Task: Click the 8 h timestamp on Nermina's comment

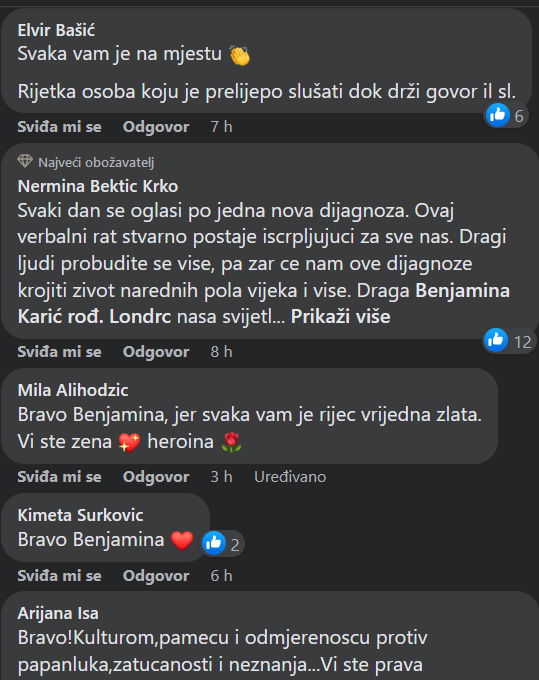Action: 222,352
